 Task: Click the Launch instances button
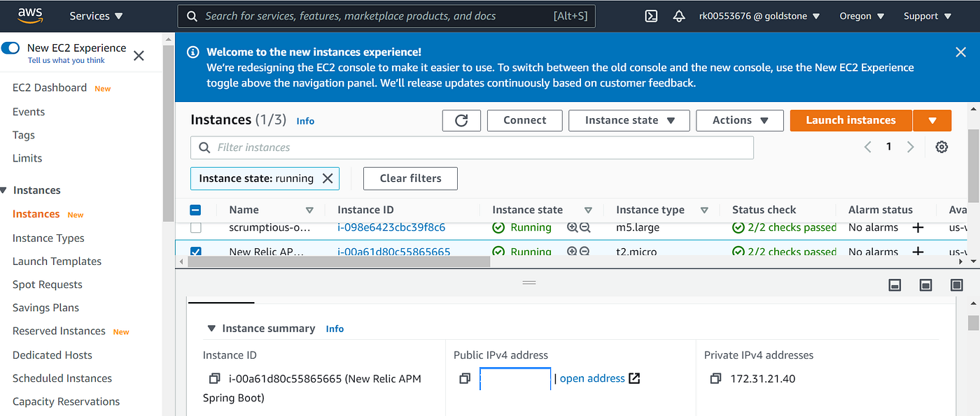[x=850, y=120]
